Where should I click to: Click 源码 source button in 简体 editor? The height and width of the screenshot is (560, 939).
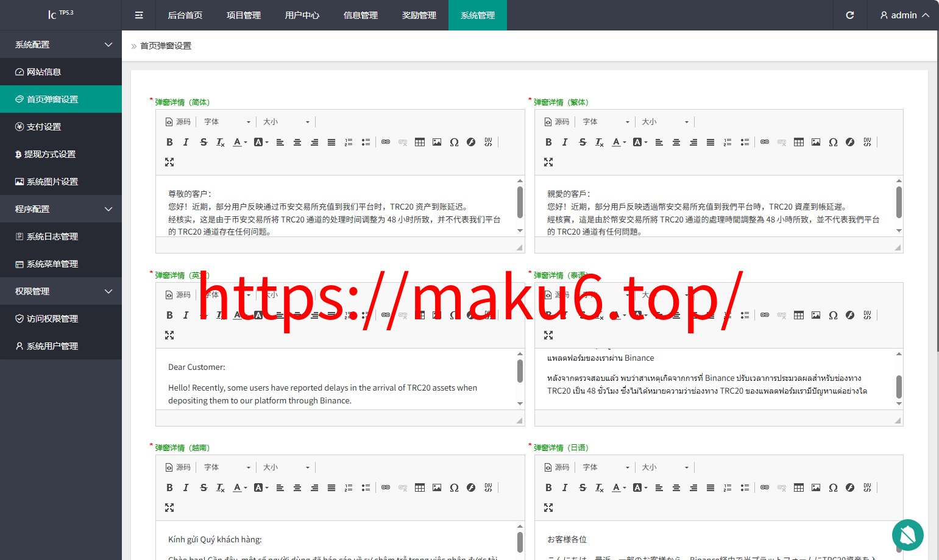tap(178, 122)
